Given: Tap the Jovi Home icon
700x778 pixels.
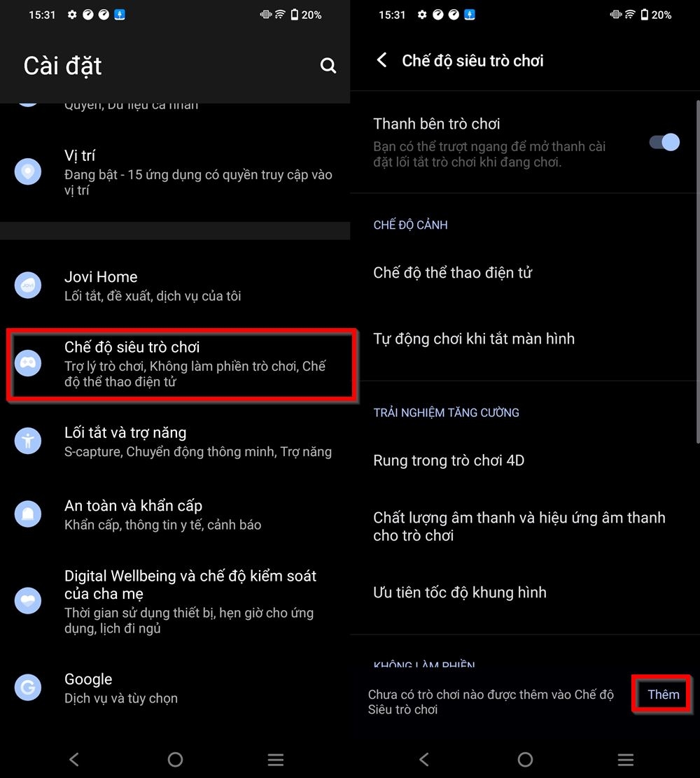Looking at the screenshot, I should point(28,285).
